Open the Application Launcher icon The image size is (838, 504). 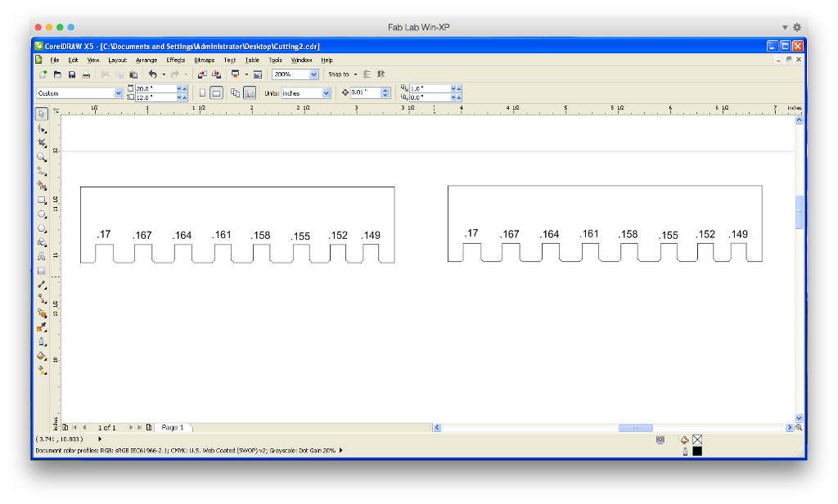click(235, 74)
